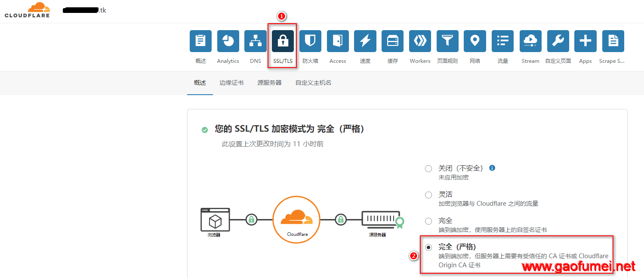Screen dimensions: 644x278
Task: Click the 未应用加密 description text
Action: click(x=453, y=177)
